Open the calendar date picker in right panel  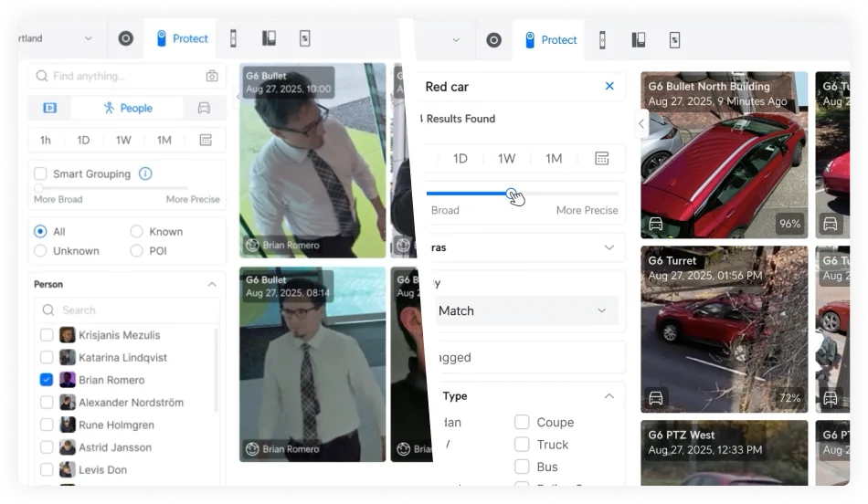point(602,158)
